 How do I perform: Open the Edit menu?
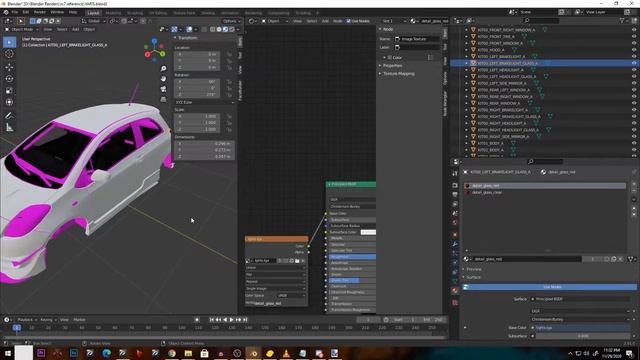point(26,12)
